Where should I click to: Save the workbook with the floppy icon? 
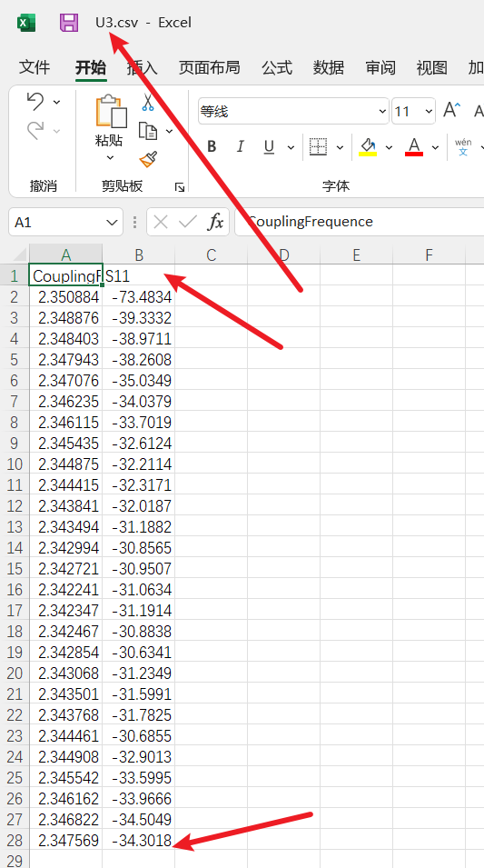tap(69, 23)
